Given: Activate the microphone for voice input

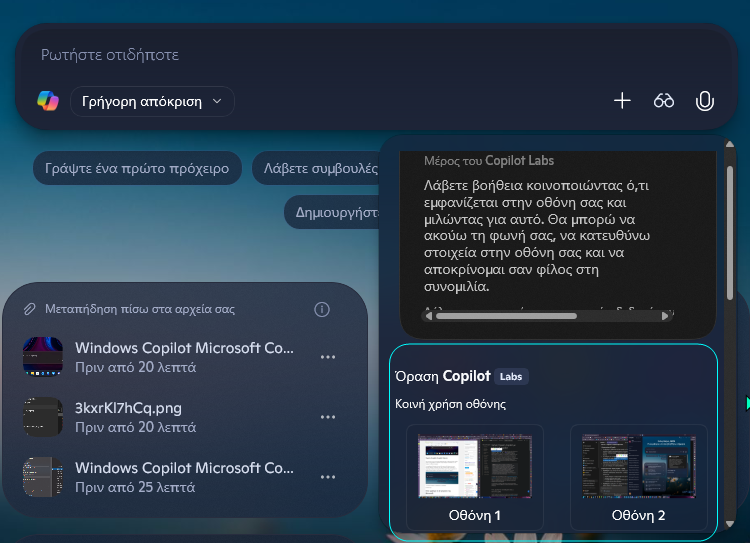Looking at the screenshot, I should pyautogui.click(x=705, y=101).
